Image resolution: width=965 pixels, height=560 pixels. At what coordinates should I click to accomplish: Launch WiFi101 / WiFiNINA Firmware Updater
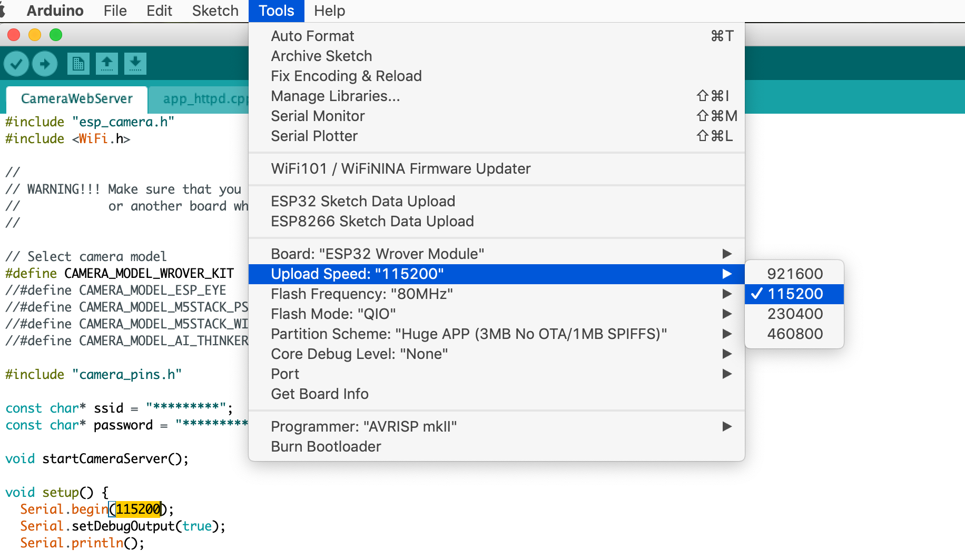[496, 168]
